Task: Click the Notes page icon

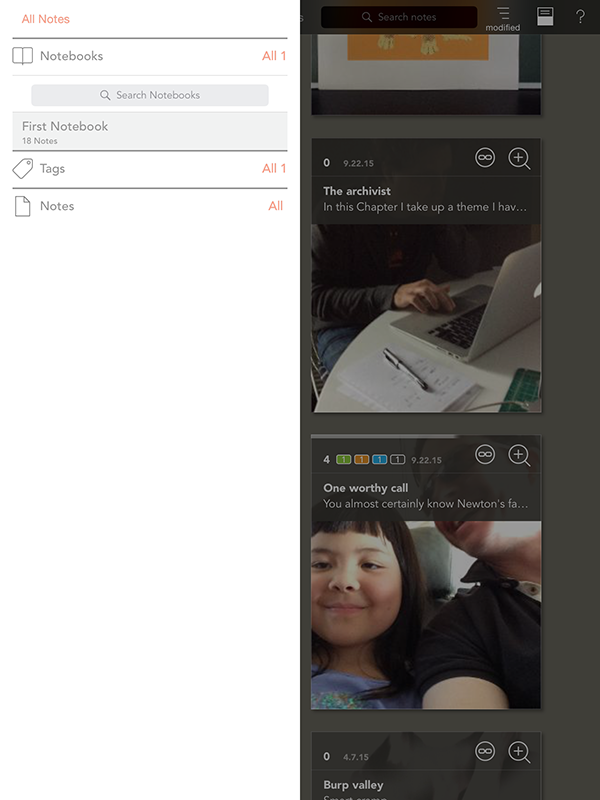Action: pyautogui.click(x=22, y=206)
